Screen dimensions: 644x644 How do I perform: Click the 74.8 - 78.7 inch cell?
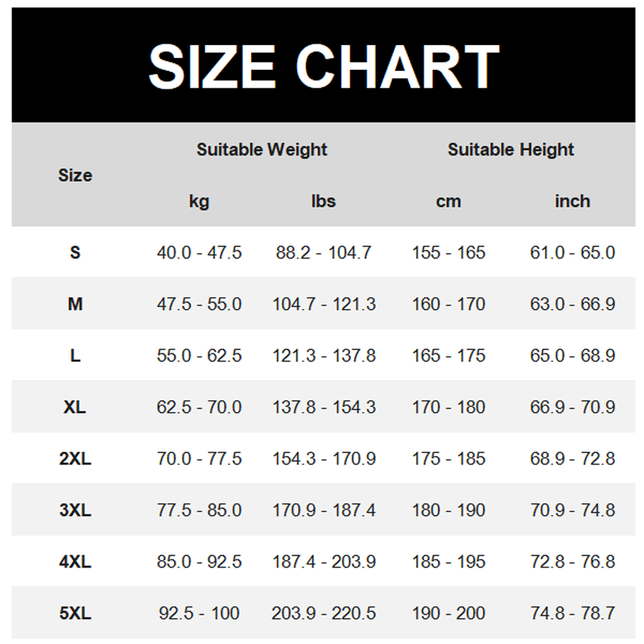point(572,613)
